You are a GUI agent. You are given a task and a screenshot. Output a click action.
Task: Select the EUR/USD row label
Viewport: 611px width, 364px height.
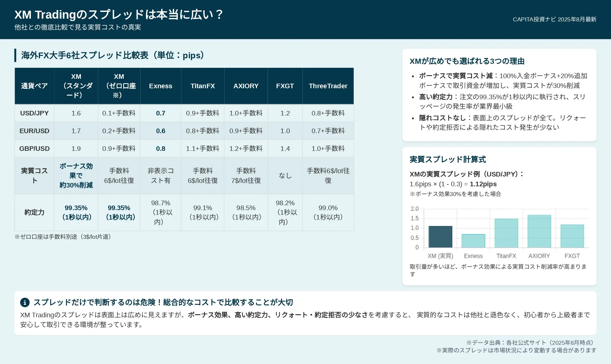pos(35,131)
